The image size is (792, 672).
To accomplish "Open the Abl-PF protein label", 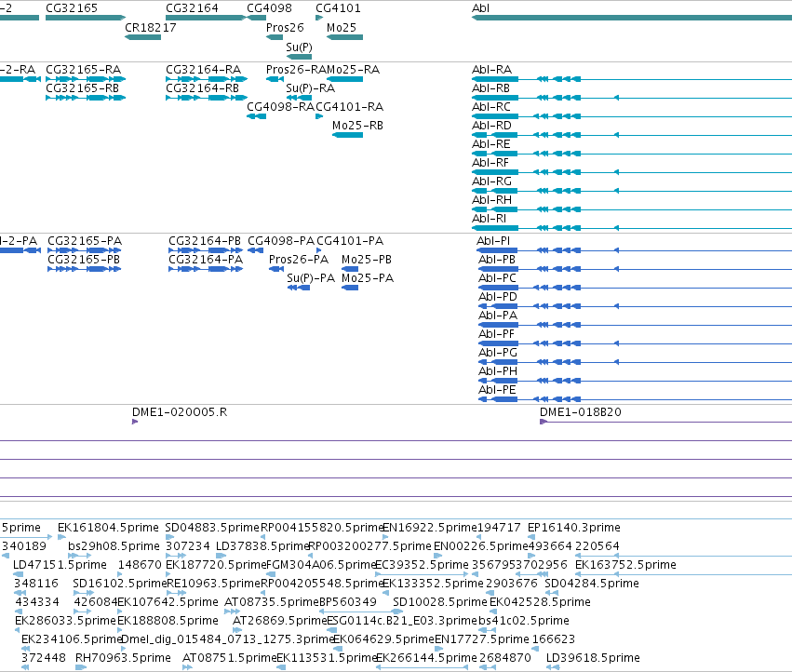I will pos(497,333).
